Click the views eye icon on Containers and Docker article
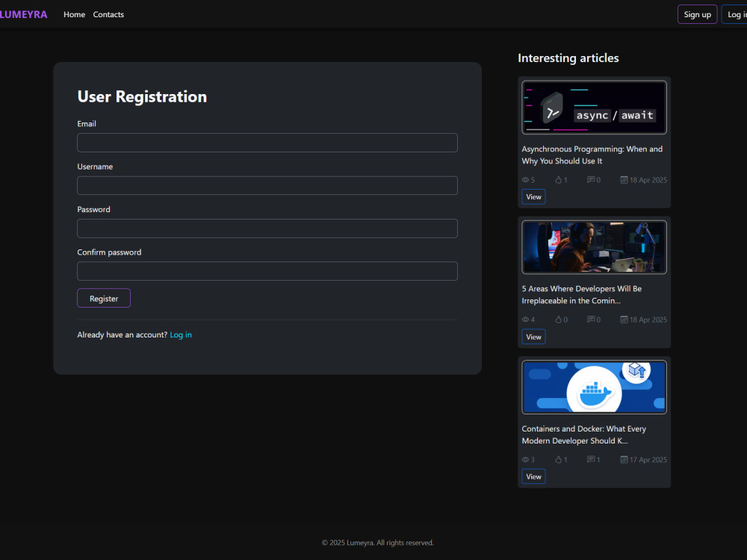The image size is (747, 560). point(525,459)
